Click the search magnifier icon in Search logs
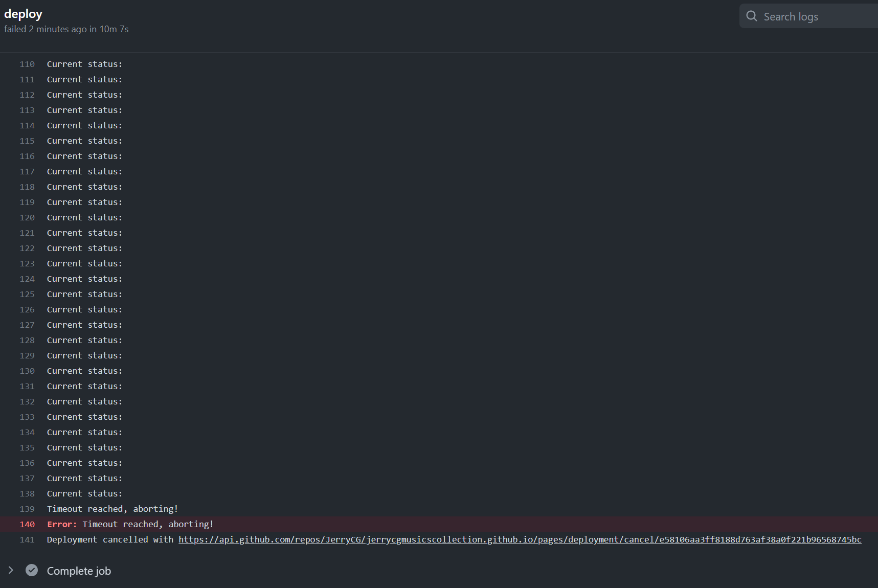This screenshot has width=878, height=588. 751,16
